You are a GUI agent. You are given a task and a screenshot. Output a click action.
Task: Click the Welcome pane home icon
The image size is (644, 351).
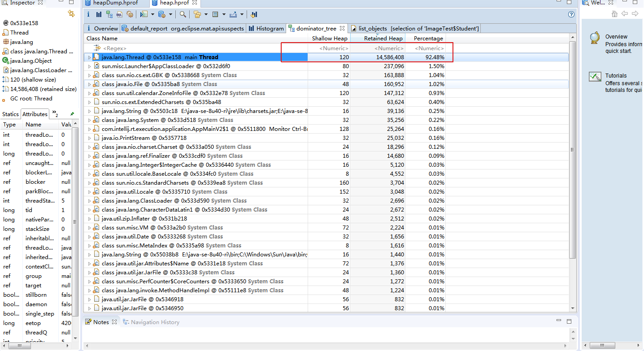click(615, 14)
